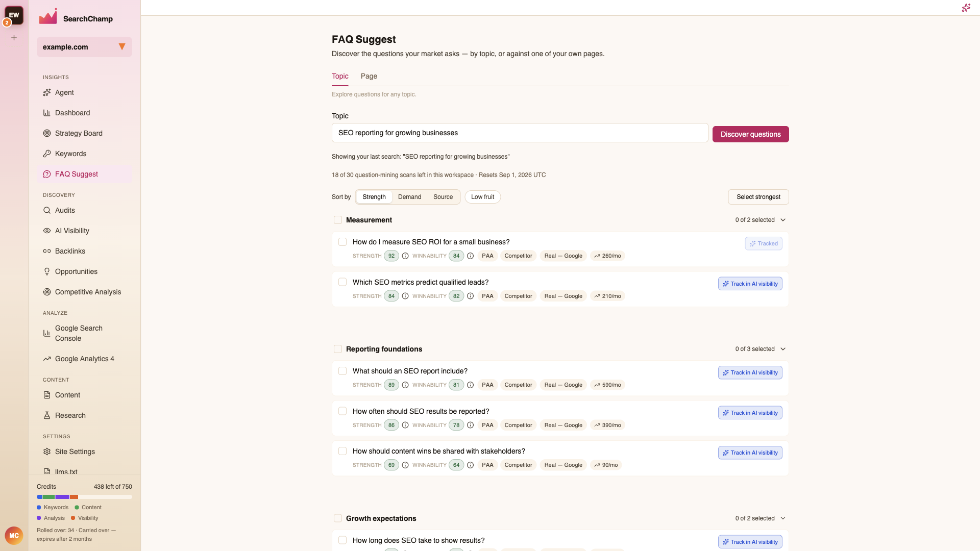Viewport: 980px width, 551px height.
Task: Click the Dashboard bar-chart icon
Action: [47, 113]
